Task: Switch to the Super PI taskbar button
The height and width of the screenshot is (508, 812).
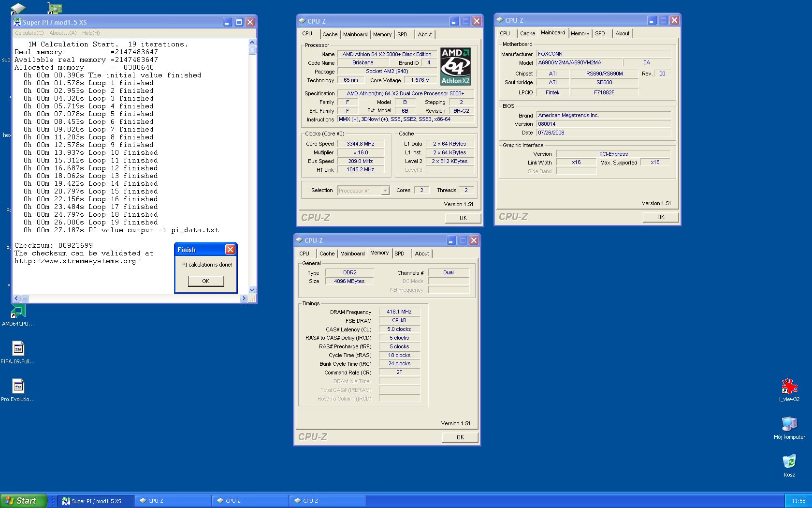Action: coord(96,501)
